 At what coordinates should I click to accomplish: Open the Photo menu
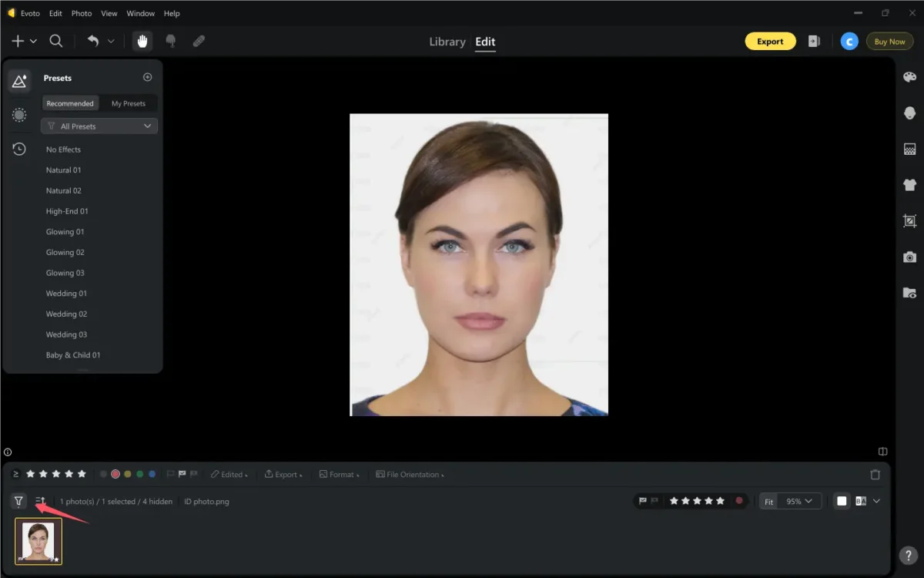pyautogui.click(x=82, y=13)
